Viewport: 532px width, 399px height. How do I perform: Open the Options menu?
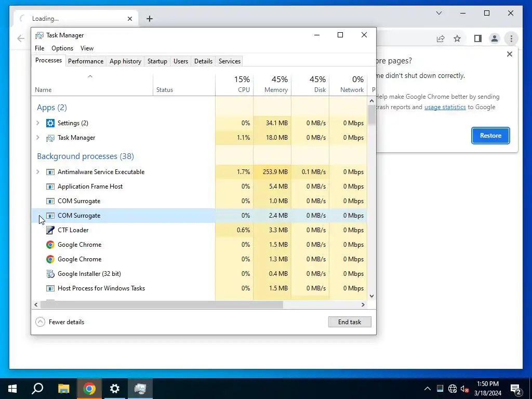(62, 48)
